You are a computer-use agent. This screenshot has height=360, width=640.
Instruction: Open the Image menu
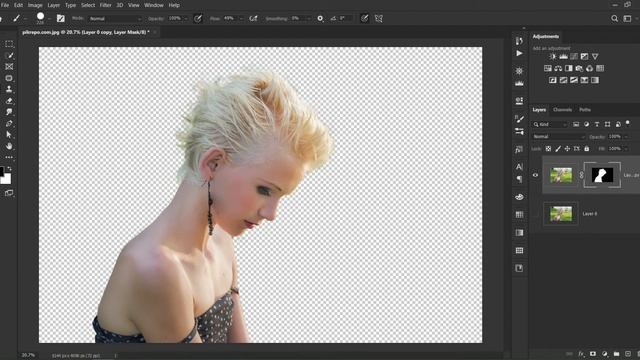click(35, 5)
